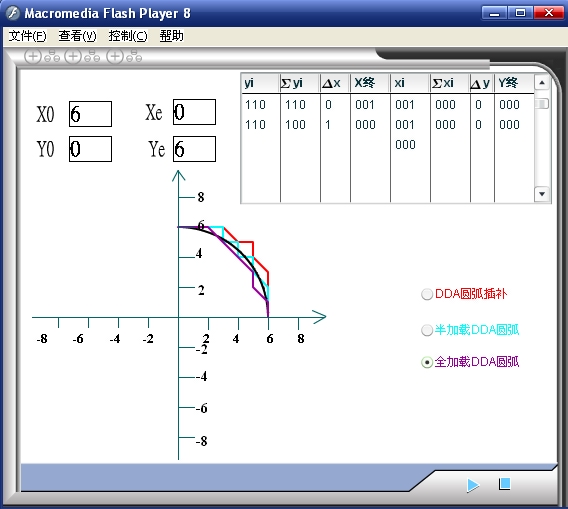Click the blue stop square button
568x509 pixels.
[x=505, y=484]
